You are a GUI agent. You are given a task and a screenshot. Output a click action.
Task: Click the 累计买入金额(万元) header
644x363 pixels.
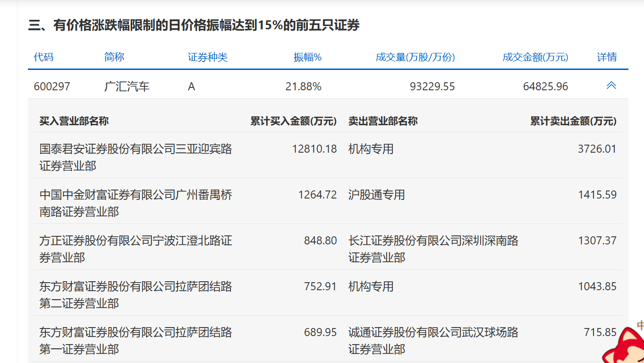[x=293, y=121]
